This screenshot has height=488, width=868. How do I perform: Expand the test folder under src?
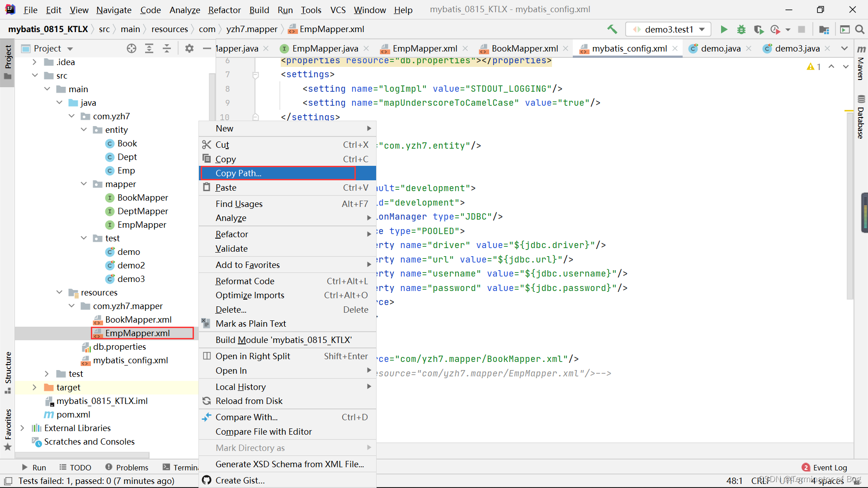coord(47,374)
